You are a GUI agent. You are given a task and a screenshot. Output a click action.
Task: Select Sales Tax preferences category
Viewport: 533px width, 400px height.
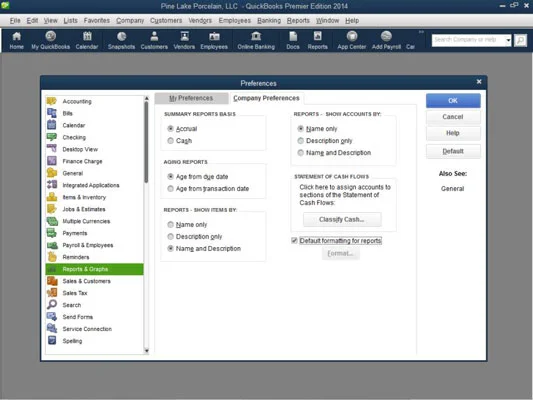(x=94, y=293)
